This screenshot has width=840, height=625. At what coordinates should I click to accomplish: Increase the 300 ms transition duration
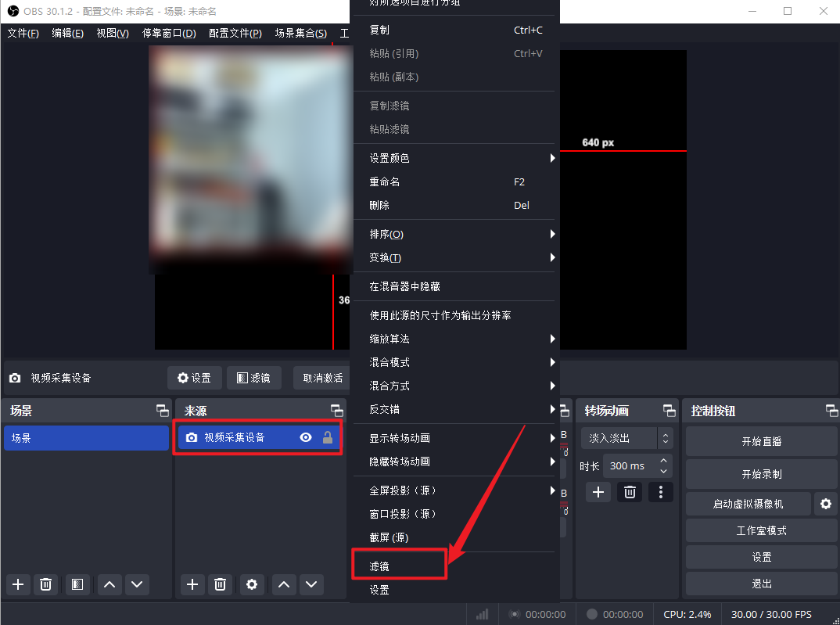[x=664, y=461]
